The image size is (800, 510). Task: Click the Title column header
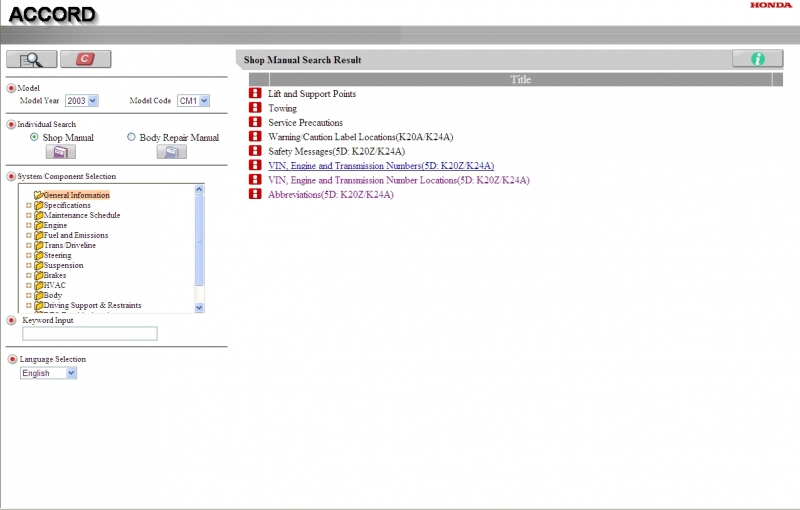click(520, 79)
